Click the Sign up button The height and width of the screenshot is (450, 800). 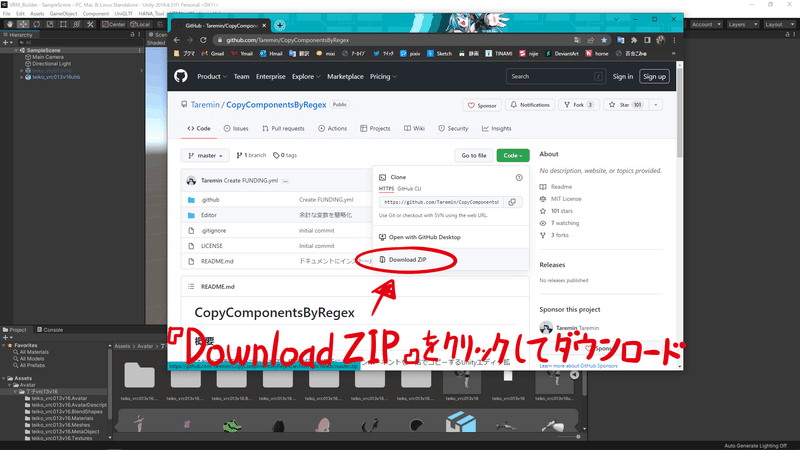tap(654, 77)
